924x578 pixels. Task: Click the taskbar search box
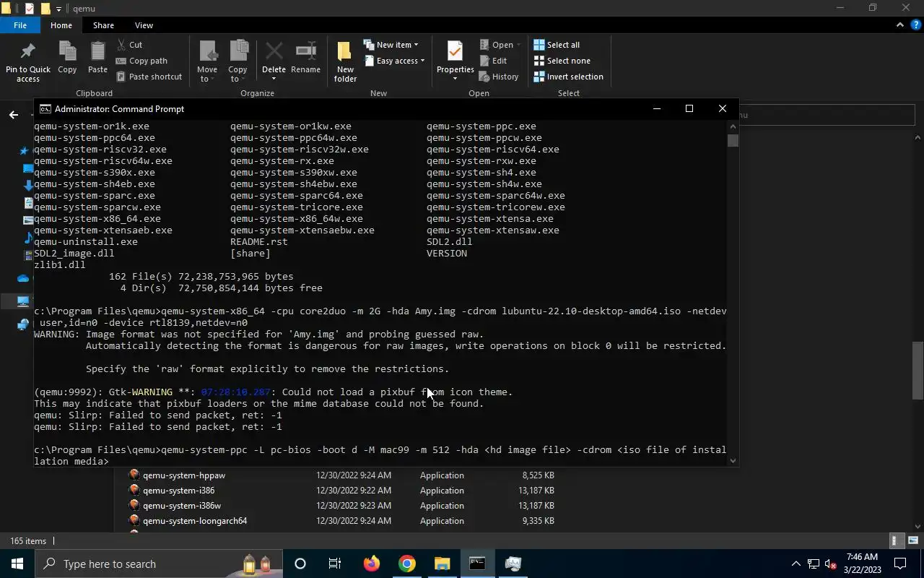(x=159, y=564)
